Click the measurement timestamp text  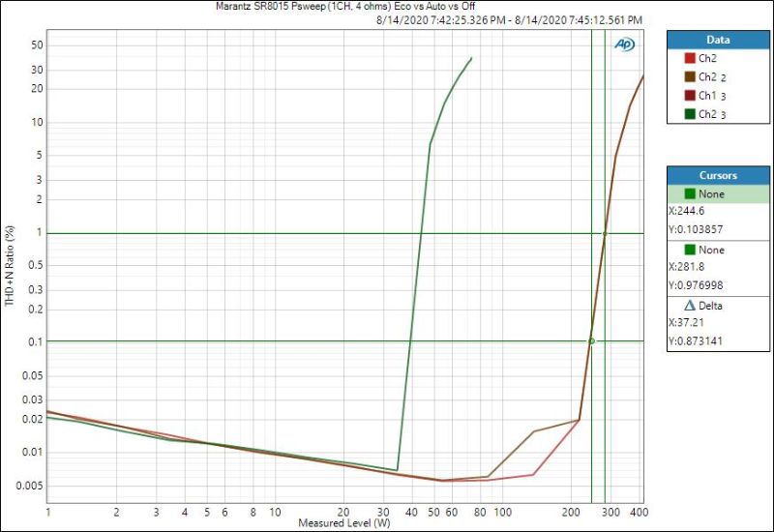pos(510,20)
